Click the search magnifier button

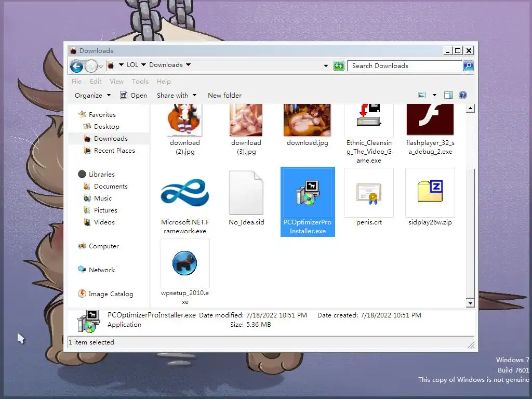468,65
